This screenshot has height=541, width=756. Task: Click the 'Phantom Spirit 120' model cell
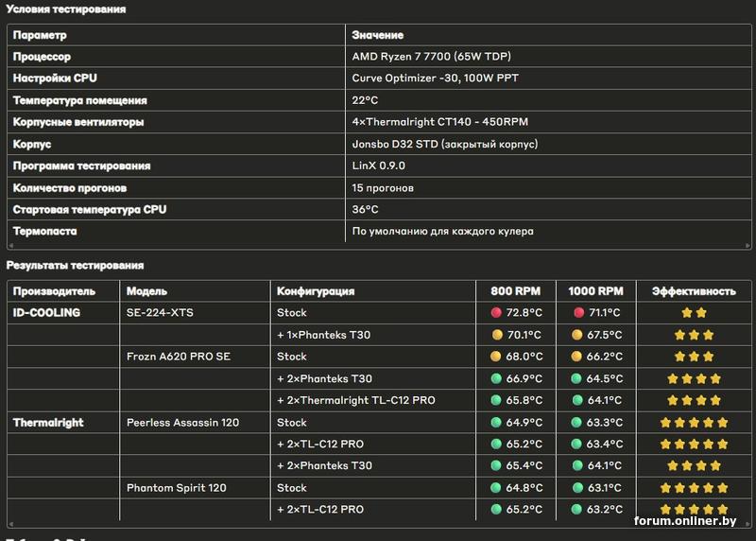tap(177, 487)
